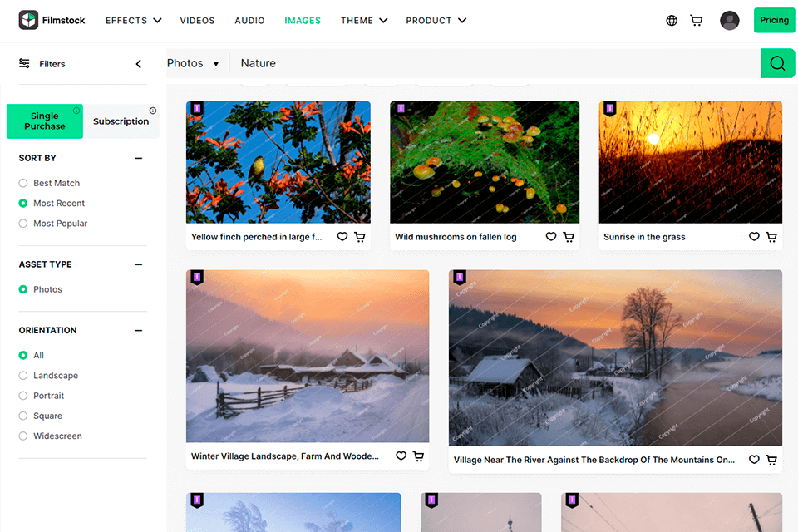Collapse the SORT BY section

tap(139, 158)
